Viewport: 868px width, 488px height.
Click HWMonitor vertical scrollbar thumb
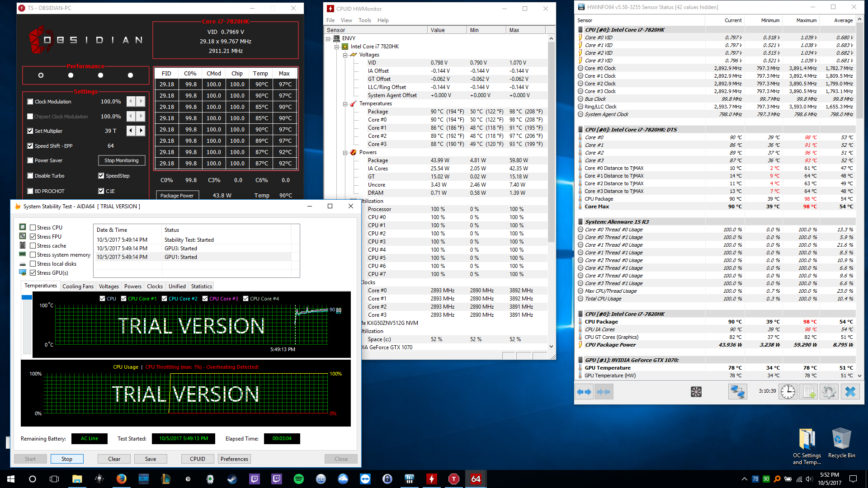click(551, 142)
